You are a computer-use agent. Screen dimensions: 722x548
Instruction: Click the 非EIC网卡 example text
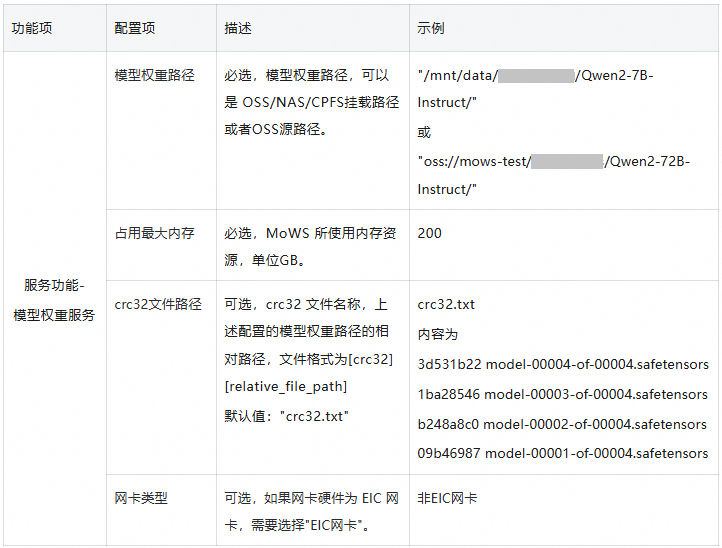point(447,498)
